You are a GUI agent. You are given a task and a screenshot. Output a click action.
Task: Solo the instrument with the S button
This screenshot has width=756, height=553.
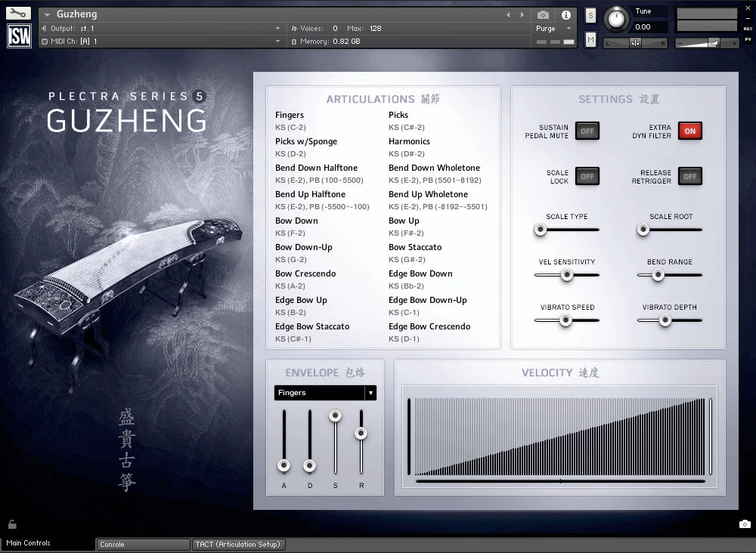coord(590,16)
